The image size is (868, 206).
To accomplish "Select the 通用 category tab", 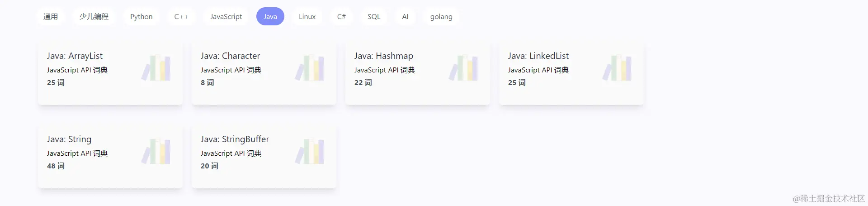I will pyautogui.click(x=51, y=17).
